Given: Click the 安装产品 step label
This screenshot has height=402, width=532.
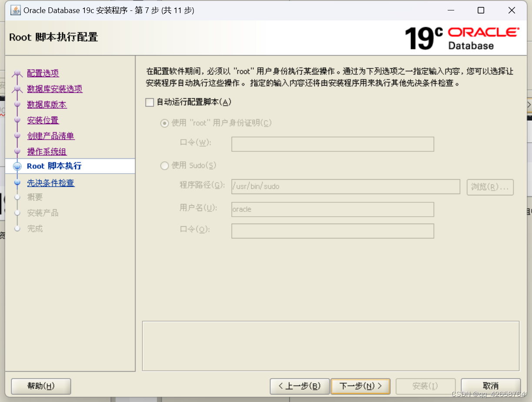Looking at the screenshot, I should tap(43, 213).
